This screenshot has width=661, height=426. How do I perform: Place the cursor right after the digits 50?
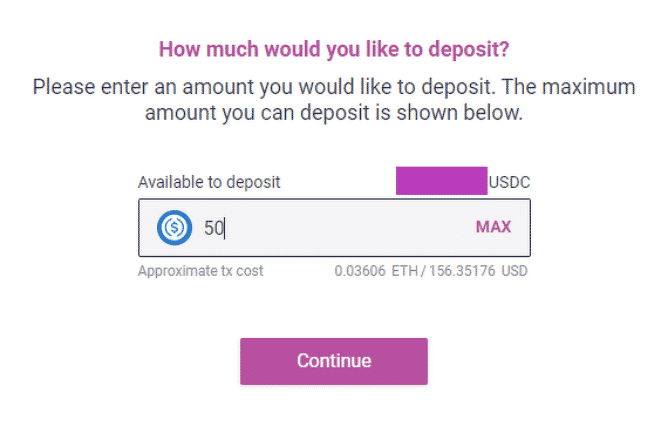point(225,228)
